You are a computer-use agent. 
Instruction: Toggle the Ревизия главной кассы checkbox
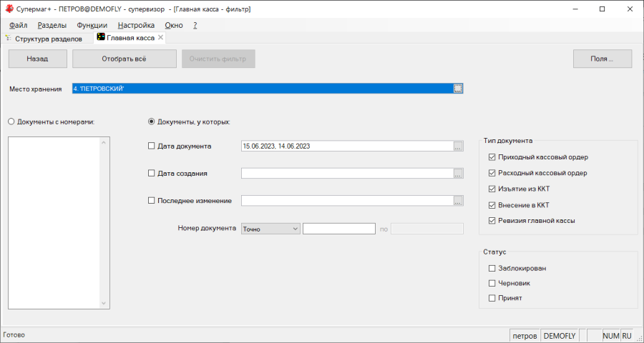(x=492, y=221)
